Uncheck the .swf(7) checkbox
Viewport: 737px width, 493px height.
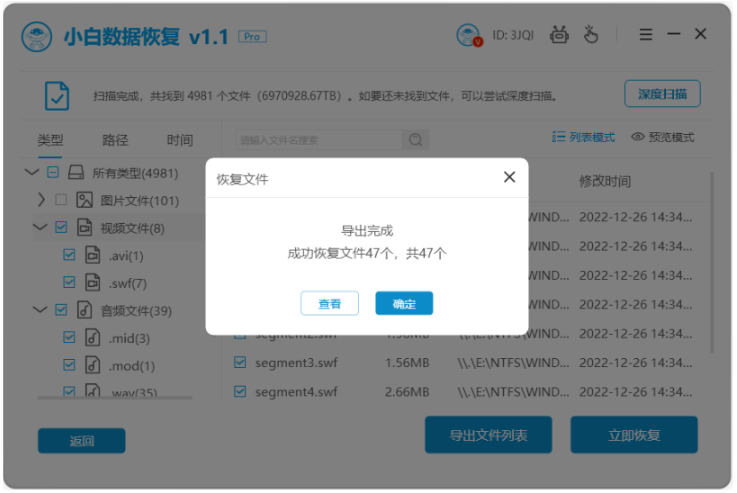pos(69,282)
